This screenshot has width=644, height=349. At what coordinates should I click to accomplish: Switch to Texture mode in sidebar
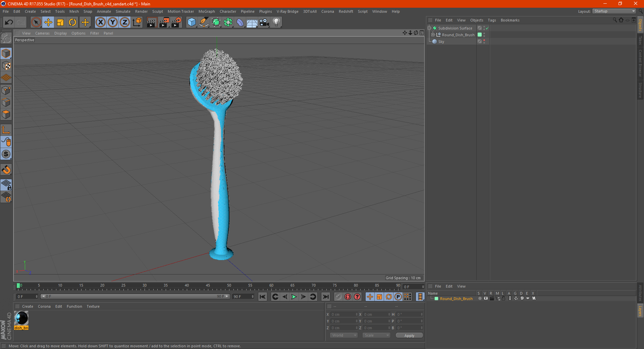tap(6, 66)
